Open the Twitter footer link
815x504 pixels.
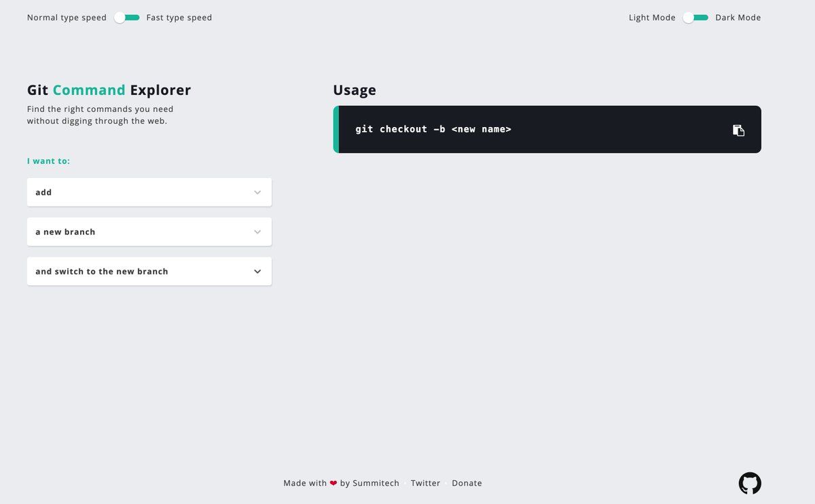(x=425, y=483)
